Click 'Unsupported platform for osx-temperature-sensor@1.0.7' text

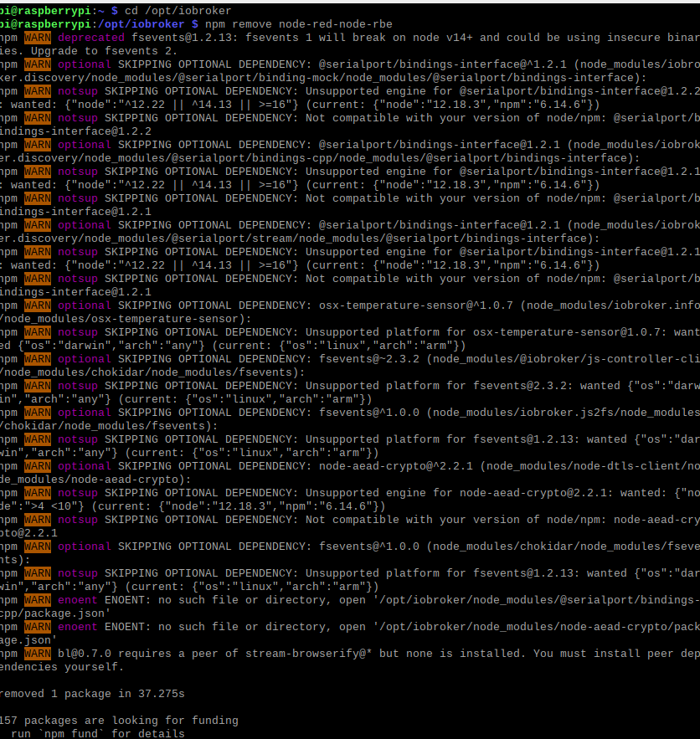click(486, 332)
